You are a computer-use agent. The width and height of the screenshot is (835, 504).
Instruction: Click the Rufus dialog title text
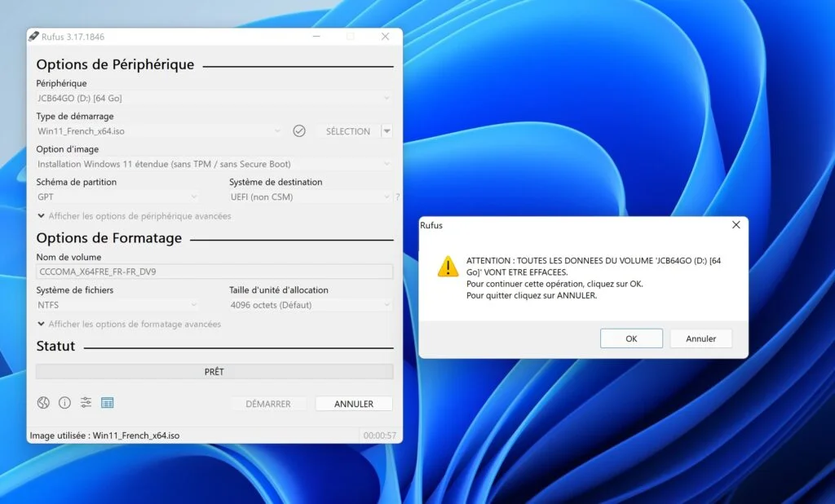coord(431,225)
